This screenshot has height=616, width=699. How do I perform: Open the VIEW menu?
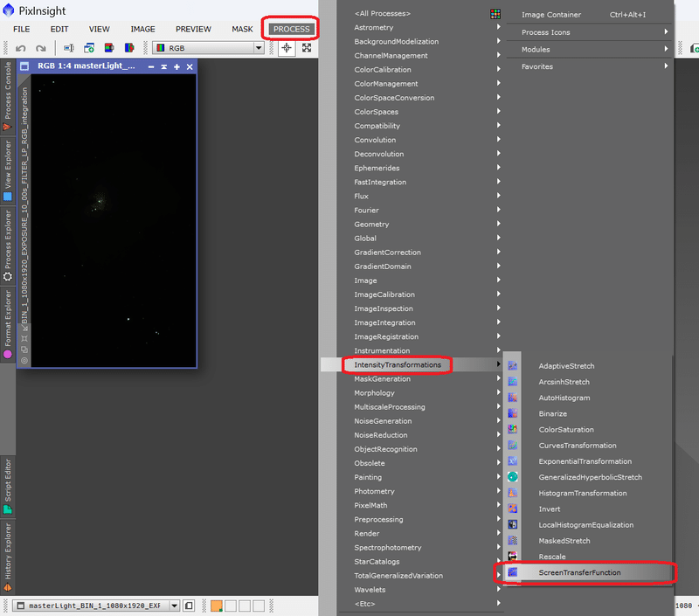(99, 29)
